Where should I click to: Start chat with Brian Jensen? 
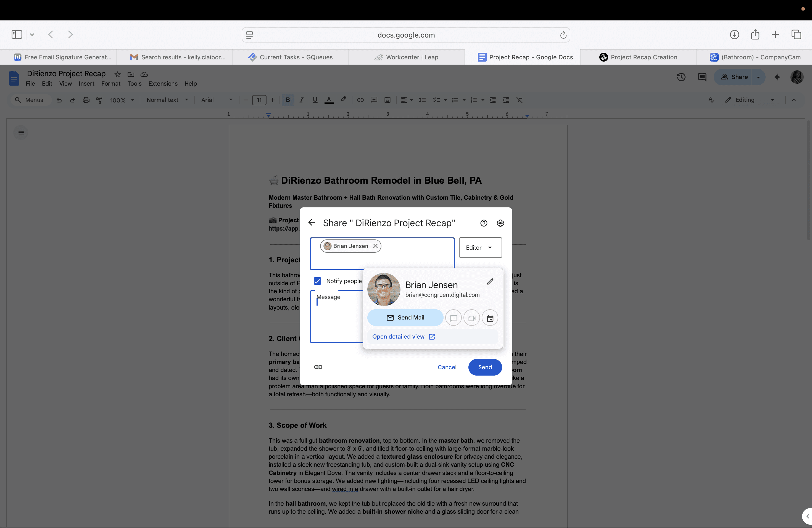454,318
